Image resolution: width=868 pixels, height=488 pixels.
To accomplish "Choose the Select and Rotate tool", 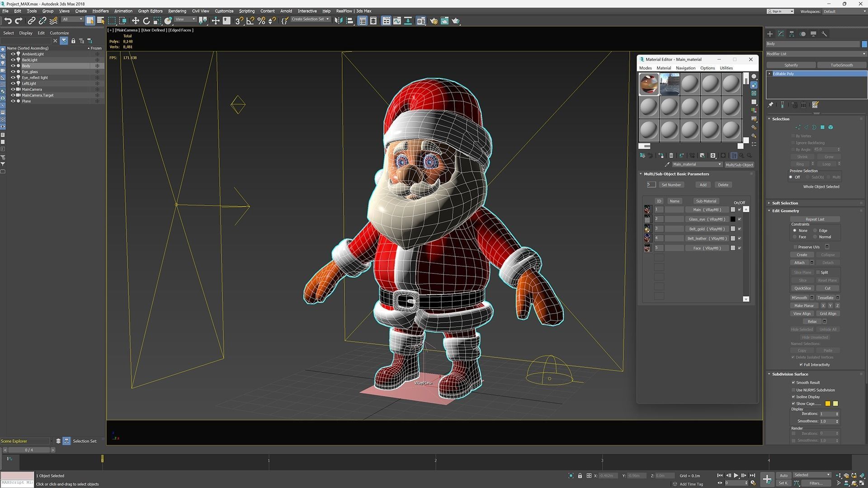I will tap(146, 21).
